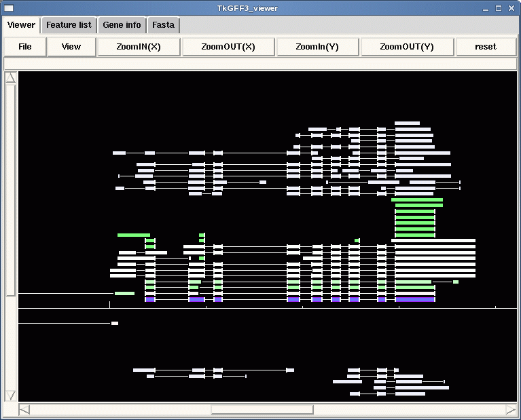Viewport: 521px width, 420px height.
Task: Select the small green block at the far right
Action: (456, 282)
